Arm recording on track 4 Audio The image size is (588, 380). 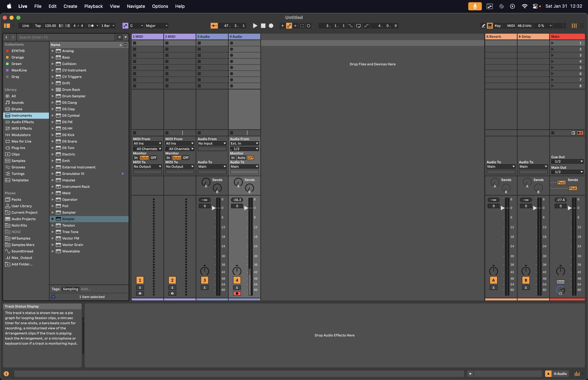(237, 293)
